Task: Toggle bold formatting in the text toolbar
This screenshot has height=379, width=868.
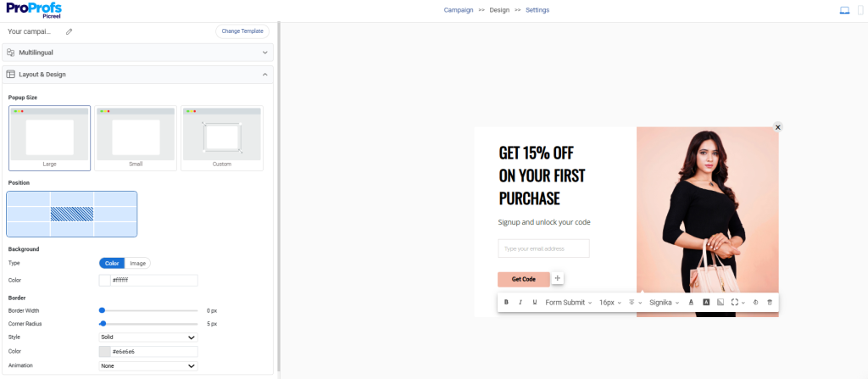Action: pos(506,302)
